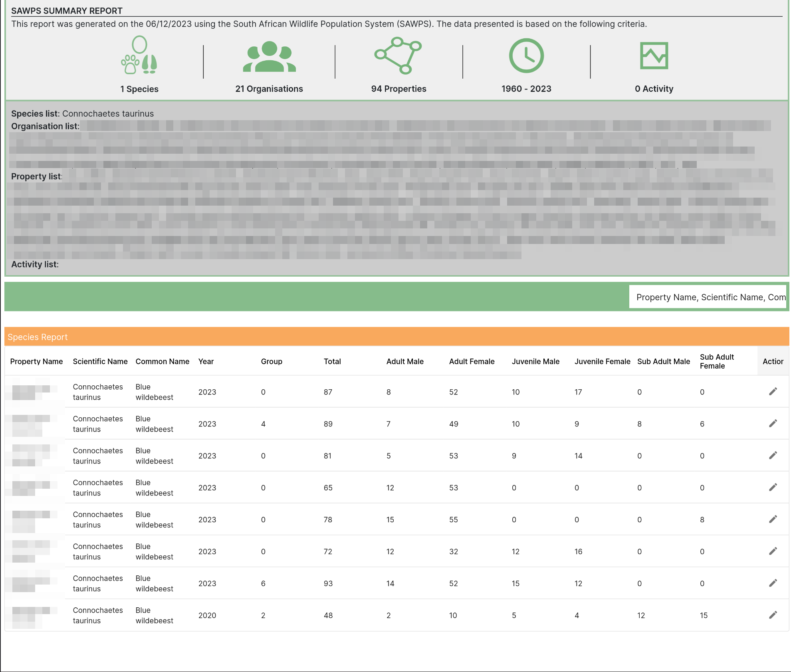Click the Adult Female column header
Image resolution: width=791 pixels, height=672 pixels.
click(472, 361)
